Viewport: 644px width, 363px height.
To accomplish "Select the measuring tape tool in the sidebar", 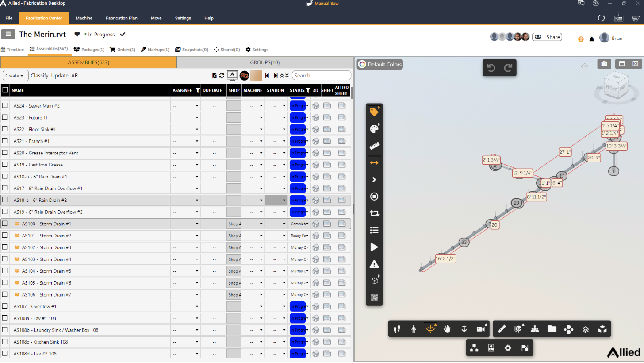I will pyautogui.click(x=374, y=146).
